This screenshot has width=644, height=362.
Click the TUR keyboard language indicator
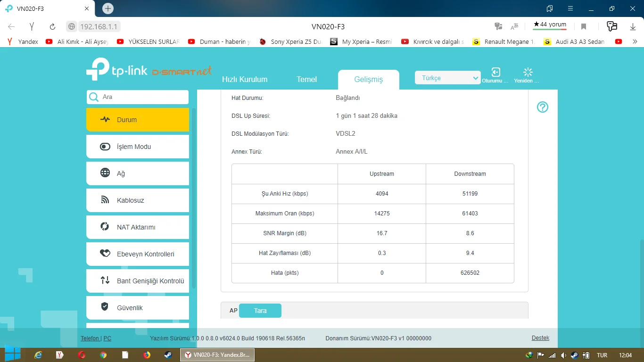click(x=602, y=355)
